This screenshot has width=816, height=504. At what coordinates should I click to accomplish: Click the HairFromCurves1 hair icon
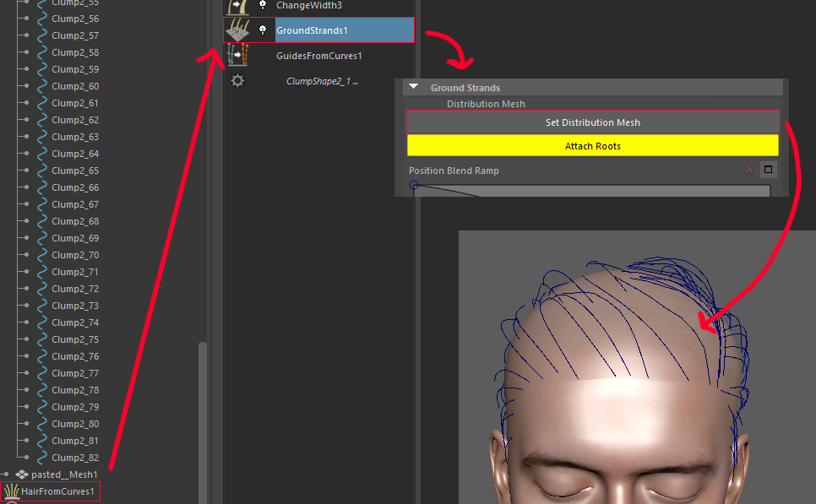11,491
